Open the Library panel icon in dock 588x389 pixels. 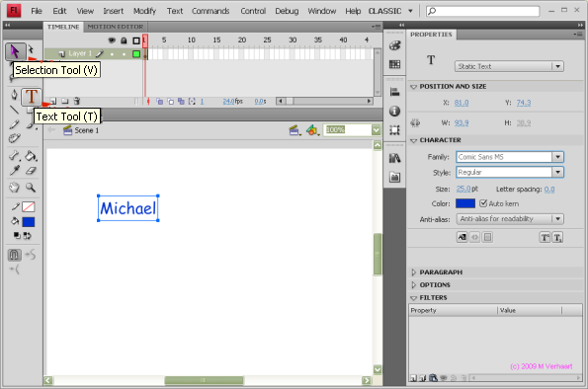(x=394, y=158)
